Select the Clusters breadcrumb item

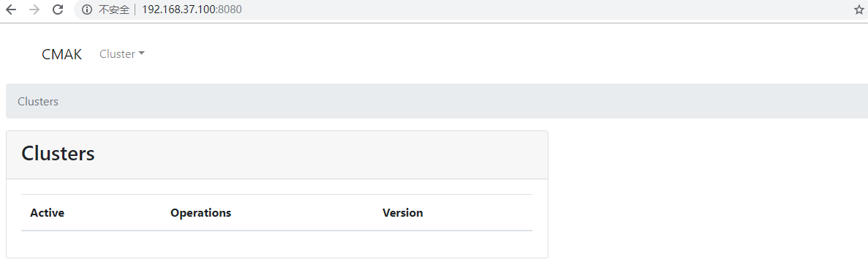[37, 102]
